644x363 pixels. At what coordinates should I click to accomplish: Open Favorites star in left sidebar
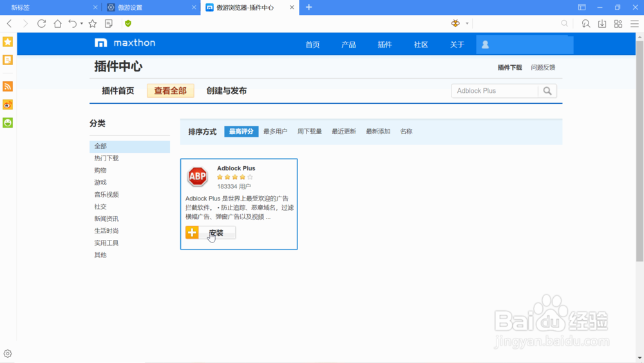click(x=8, y=41)
